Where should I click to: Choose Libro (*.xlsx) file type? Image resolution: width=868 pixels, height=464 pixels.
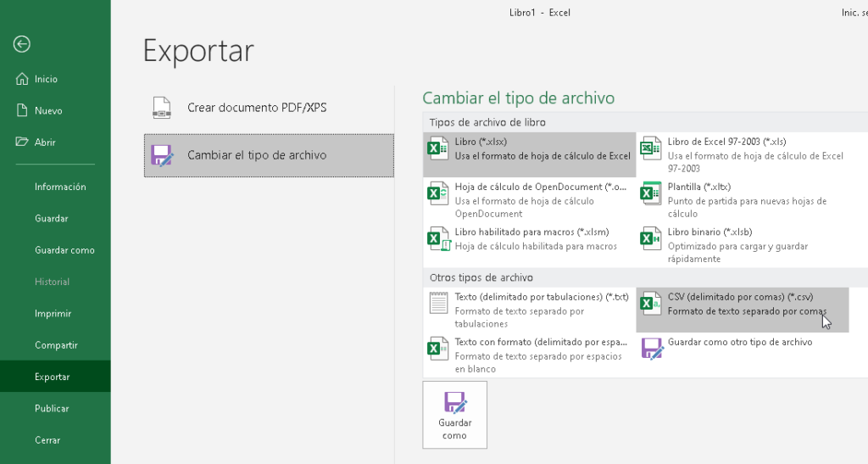[530, 154]
